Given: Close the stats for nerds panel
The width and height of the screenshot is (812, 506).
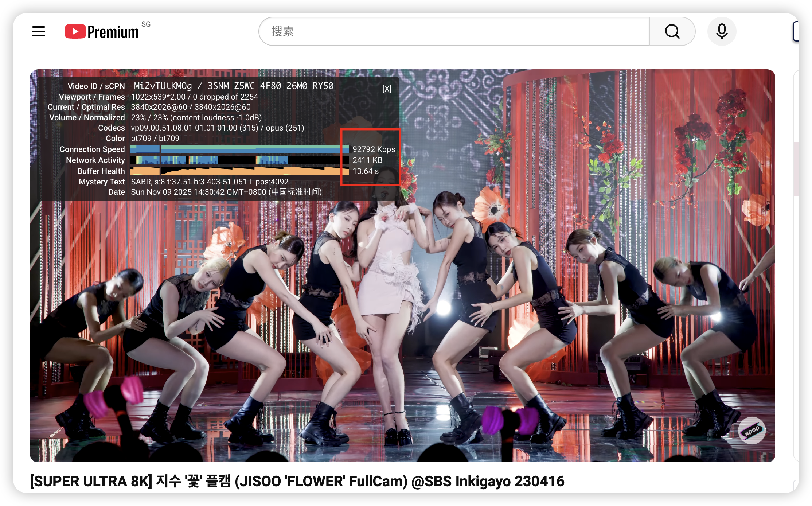Looking at the screenshot, I should pyautogui.click(x=387, y=89).
